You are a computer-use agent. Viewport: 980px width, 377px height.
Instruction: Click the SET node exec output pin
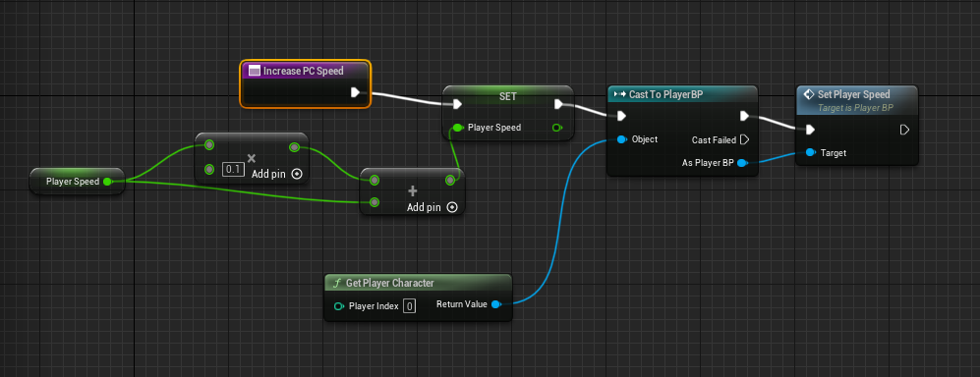(x=558, y=104)
